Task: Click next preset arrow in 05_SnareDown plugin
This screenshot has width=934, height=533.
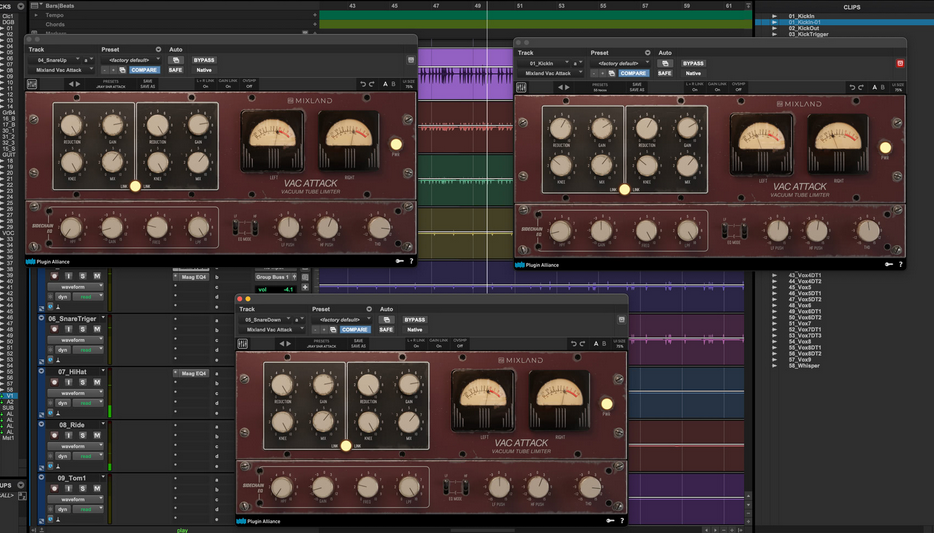Action: 289,344
